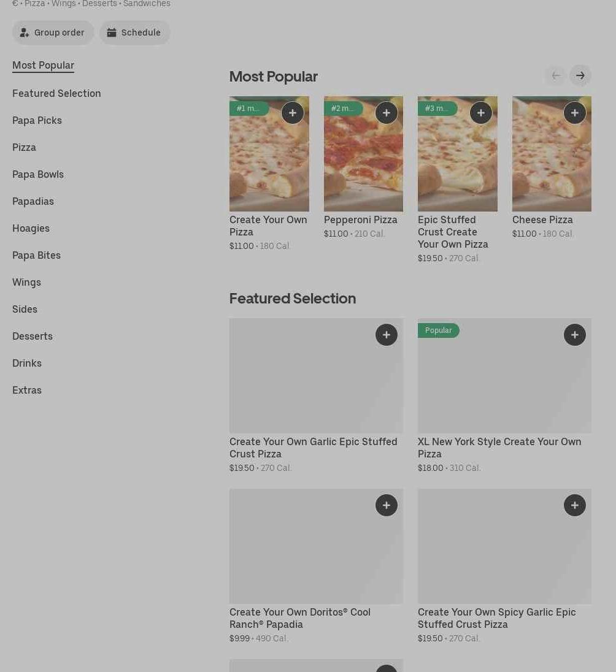Open the Schedule order button
Viewport: 616px width, 672px height.
[x=135, y=32]
